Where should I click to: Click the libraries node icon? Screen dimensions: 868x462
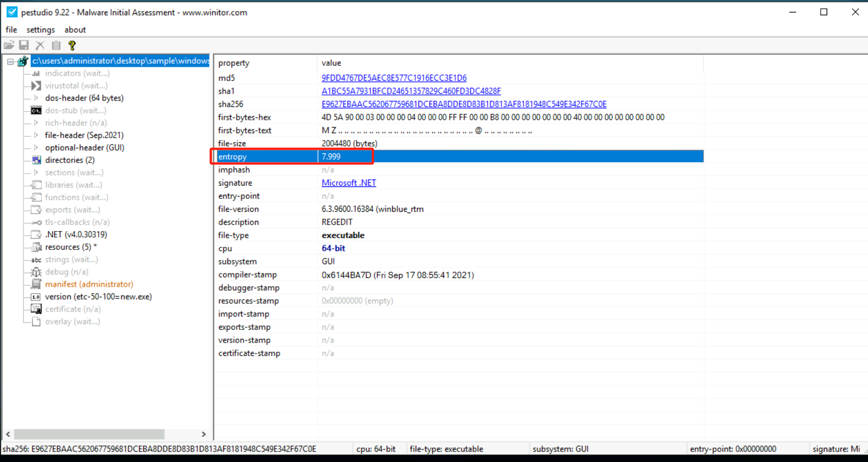click(x=36, y=185)
